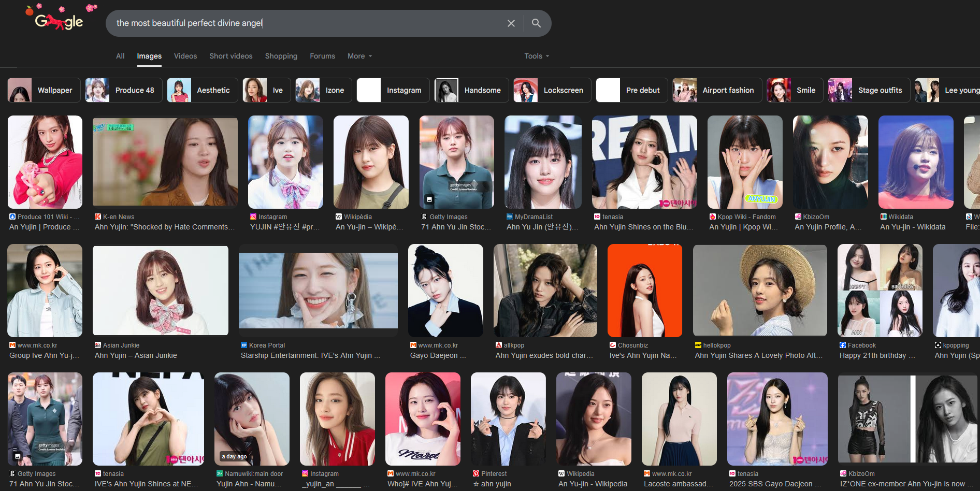Open 'Happy 21th birthday' Facebook link
Screen dimensions: 980x491
click(877, 355)
